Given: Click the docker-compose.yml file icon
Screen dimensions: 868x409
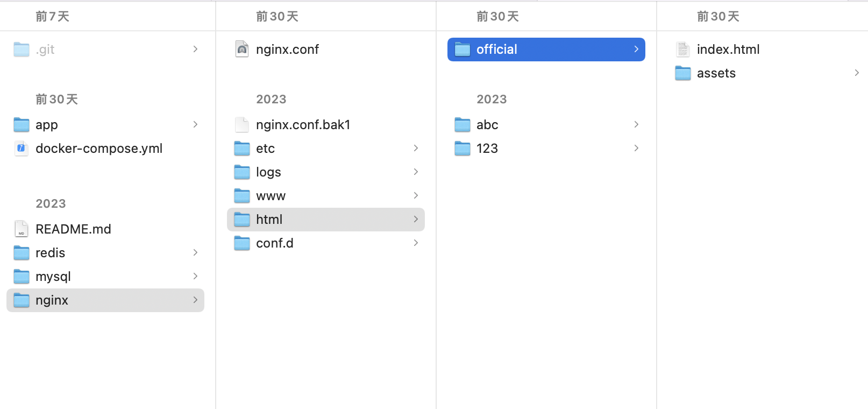Looking at the screenshot, I should [x=21, y=149].
